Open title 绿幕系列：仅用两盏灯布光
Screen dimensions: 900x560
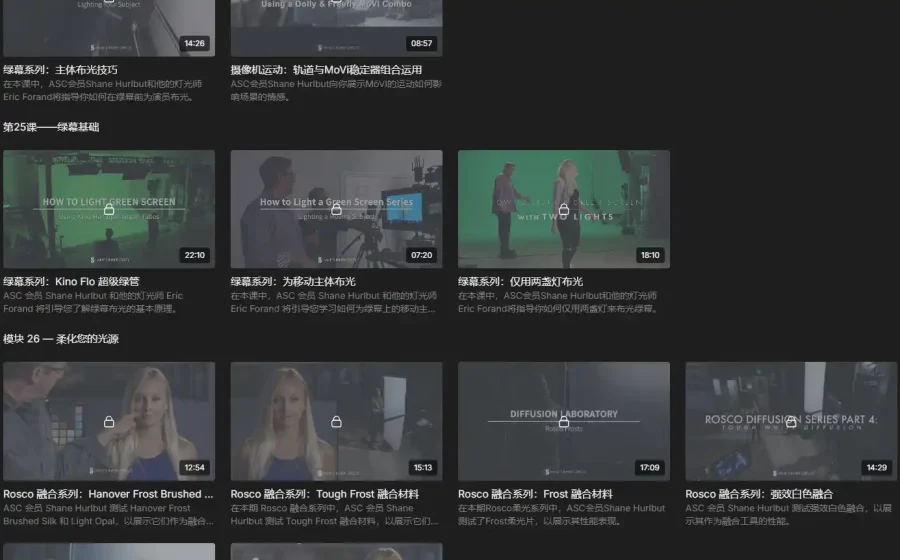coord(521,282)
